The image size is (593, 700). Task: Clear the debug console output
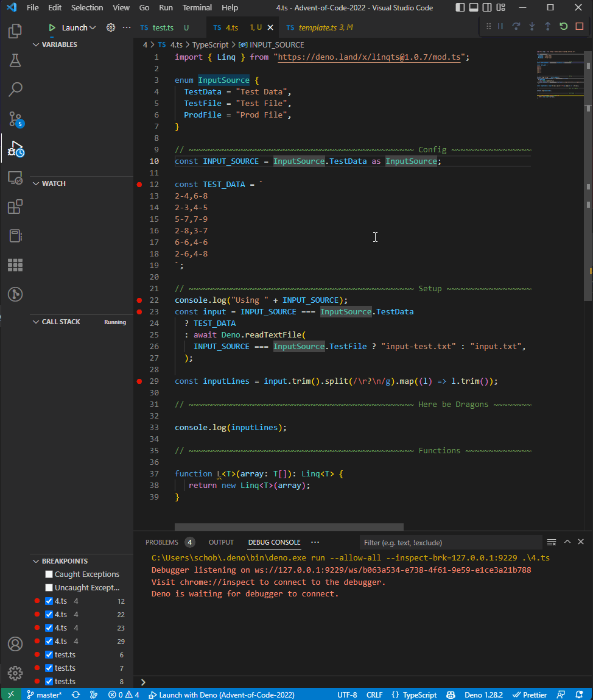point(552,542)
